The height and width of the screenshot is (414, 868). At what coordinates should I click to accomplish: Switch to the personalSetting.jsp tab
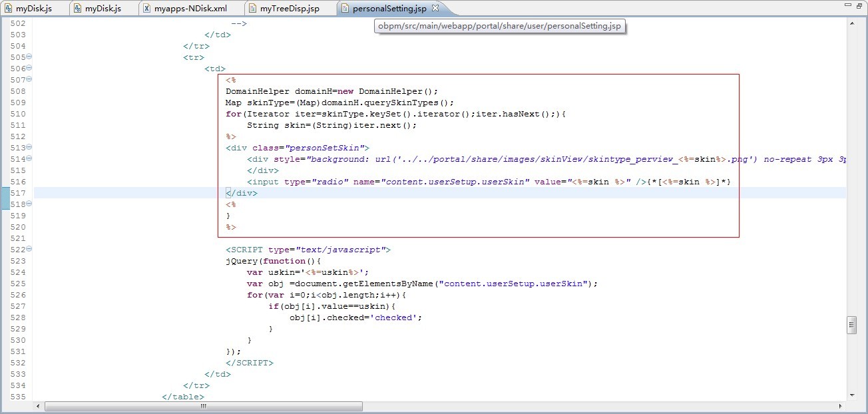[x=390, y=9]
